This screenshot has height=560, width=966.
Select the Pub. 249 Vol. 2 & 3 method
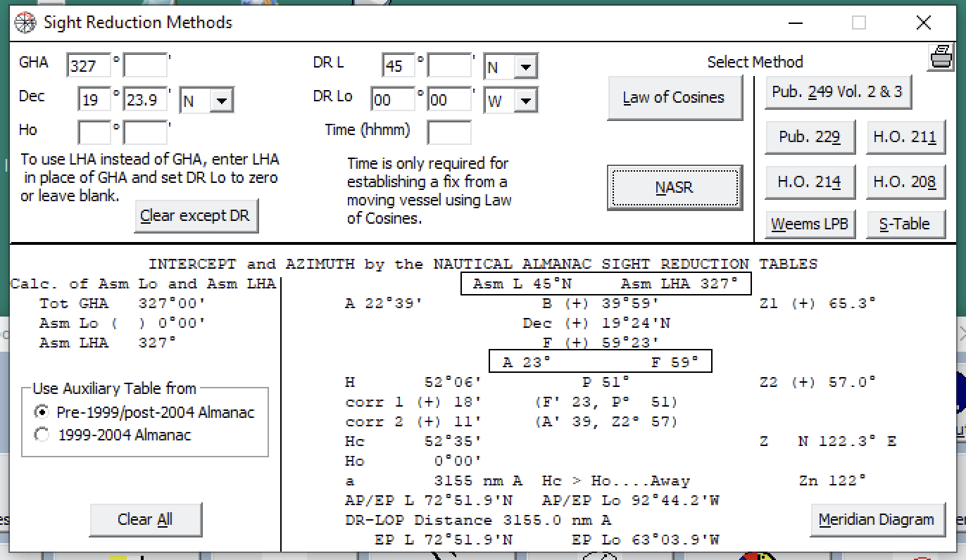point(838,91)
